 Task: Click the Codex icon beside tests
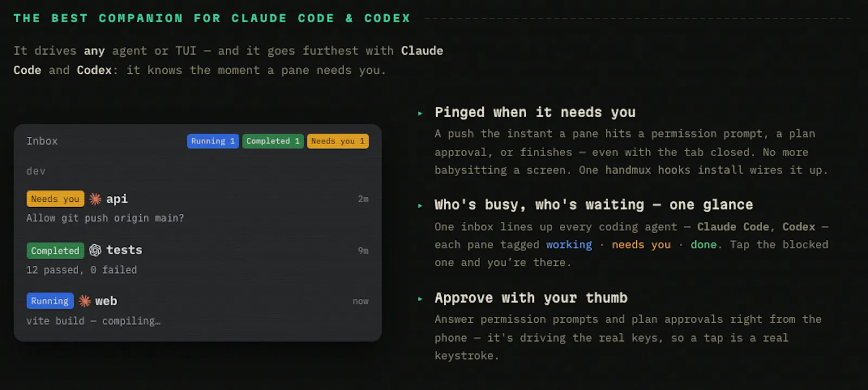pos(95,250)
